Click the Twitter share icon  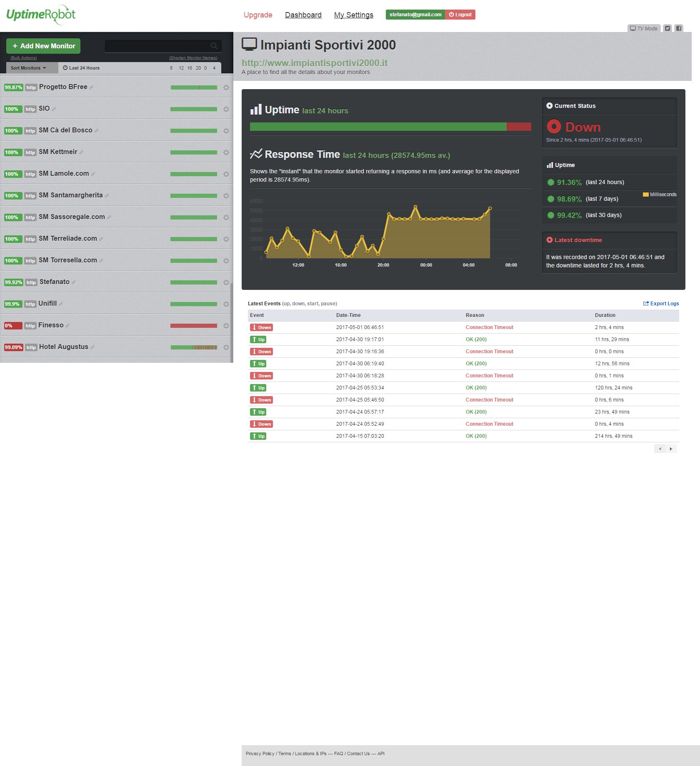pyautogui.click(x=667, y=28)
